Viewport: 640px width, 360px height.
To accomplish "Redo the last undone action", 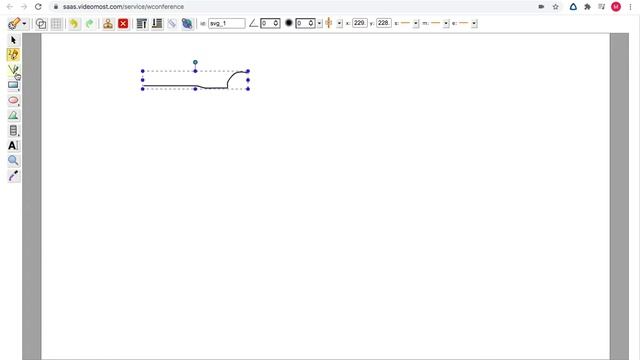I will [89, 24].
